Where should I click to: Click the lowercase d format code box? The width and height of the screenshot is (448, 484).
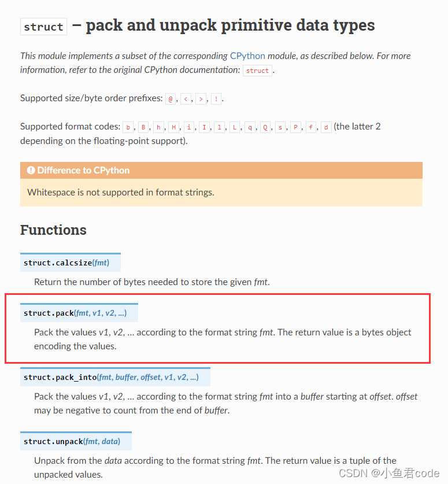(326, 127)
